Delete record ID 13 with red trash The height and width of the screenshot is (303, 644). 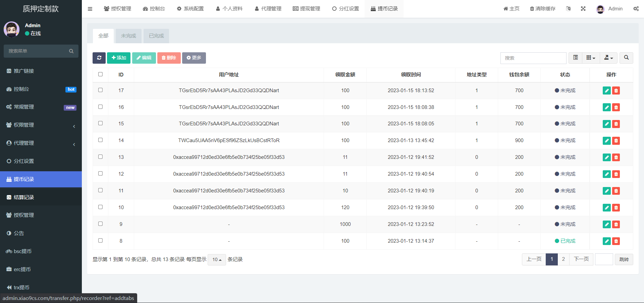(x=616, y=158)
